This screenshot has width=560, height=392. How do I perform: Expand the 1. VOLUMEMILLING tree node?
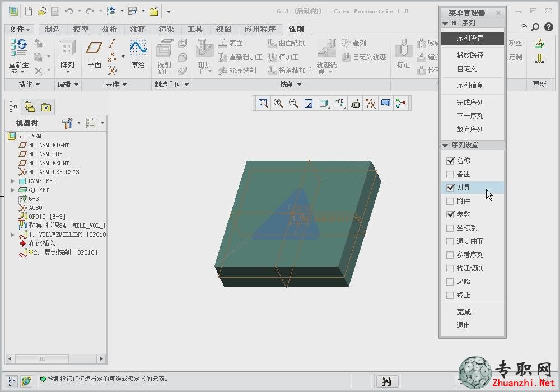[12, 235]
